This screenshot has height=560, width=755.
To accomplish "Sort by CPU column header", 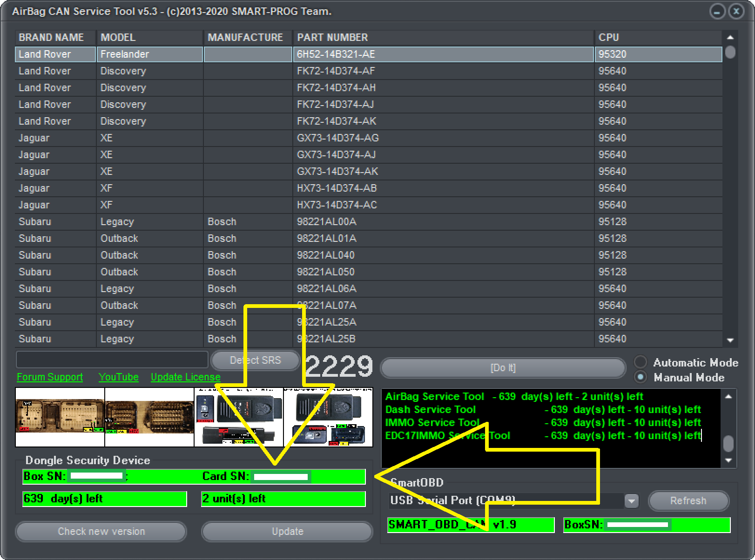I will pyautogui.click(x=658, y=37).
